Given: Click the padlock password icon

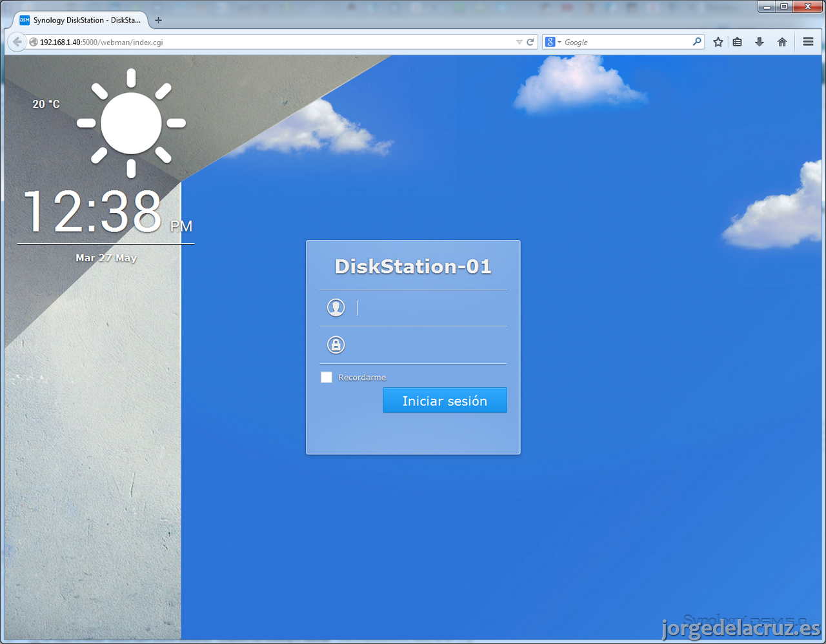Looking at the screenshot, I should [336, 345].
